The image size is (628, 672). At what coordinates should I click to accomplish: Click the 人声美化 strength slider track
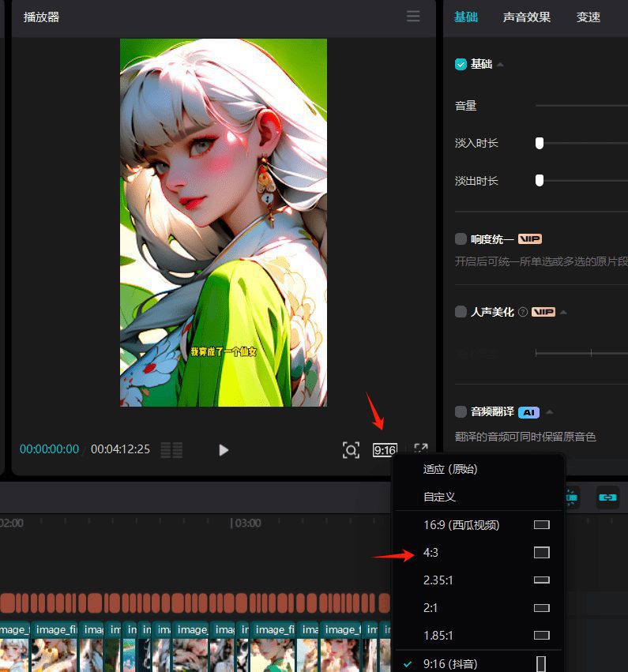581,353
